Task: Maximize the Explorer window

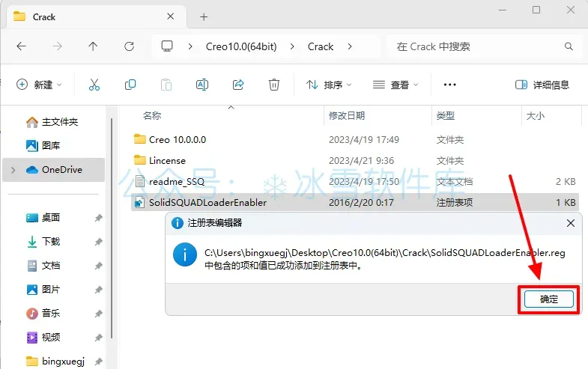Action: [536, 10]
